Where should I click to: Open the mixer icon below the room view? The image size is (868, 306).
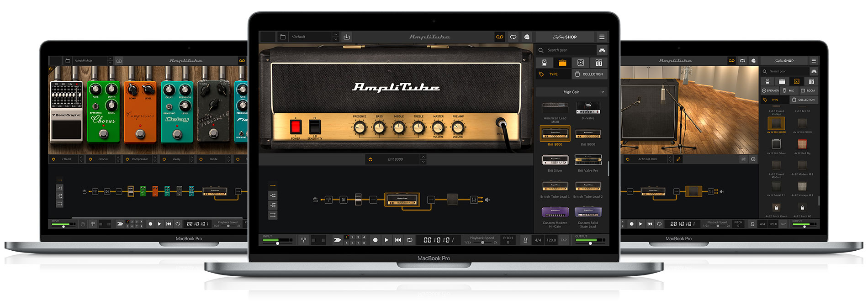743,159
